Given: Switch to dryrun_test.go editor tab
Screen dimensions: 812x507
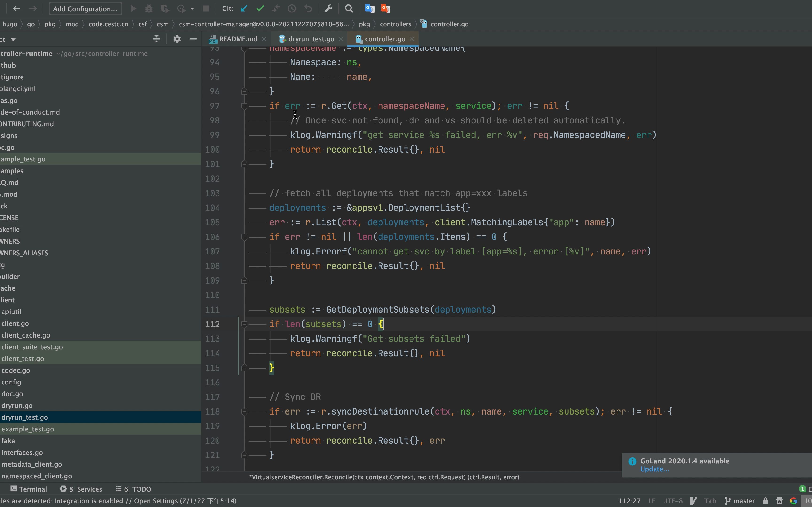Looking at the screenshot, I should coord(311,39).
